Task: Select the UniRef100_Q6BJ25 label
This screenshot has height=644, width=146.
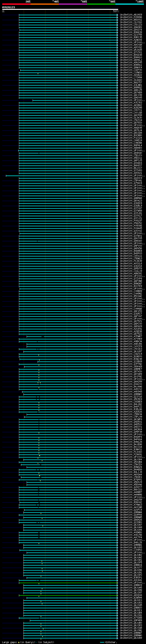Action: click(x=131, y=90)
